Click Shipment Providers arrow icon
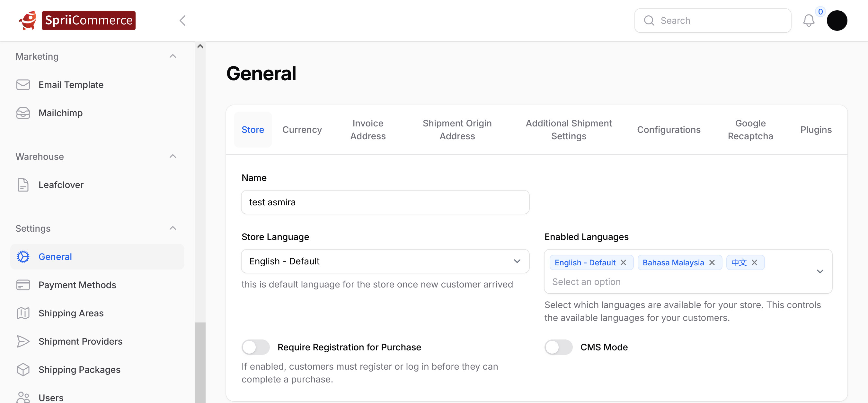The width and height of the screenshot is (868, 403). pos(23,341)
